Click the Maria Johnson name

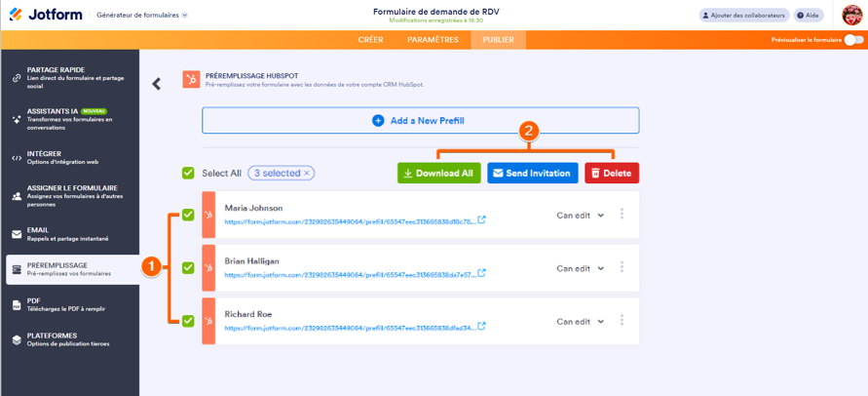[253, 208]
